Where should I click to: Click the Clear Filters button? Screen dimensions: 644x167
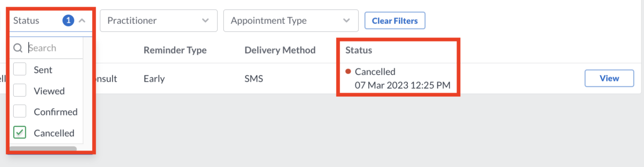(395, 21)
